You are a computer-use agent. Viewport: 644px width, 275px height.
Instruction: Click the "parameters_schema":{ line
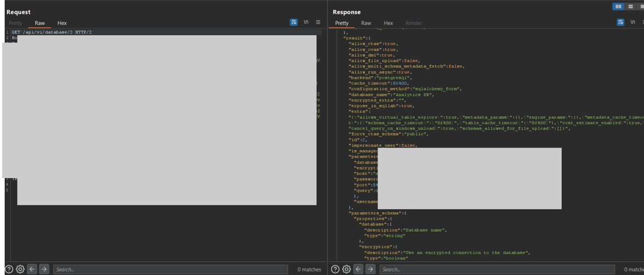click(378, 213)
